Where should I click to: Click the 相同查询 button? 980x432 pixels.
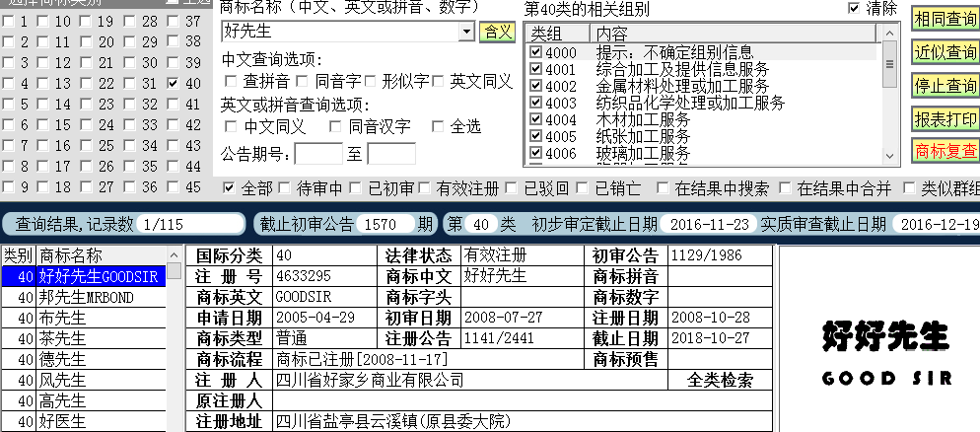coord(945,20)
